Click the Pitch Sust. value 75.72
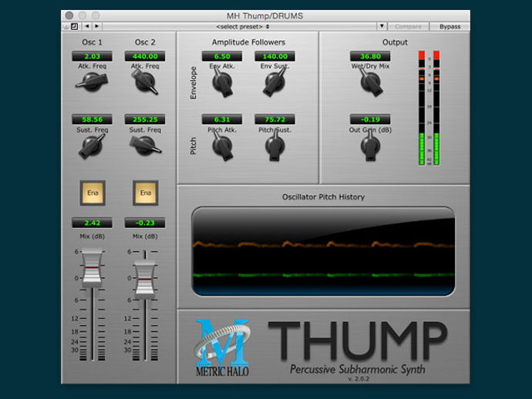 (x=274, y=119)
